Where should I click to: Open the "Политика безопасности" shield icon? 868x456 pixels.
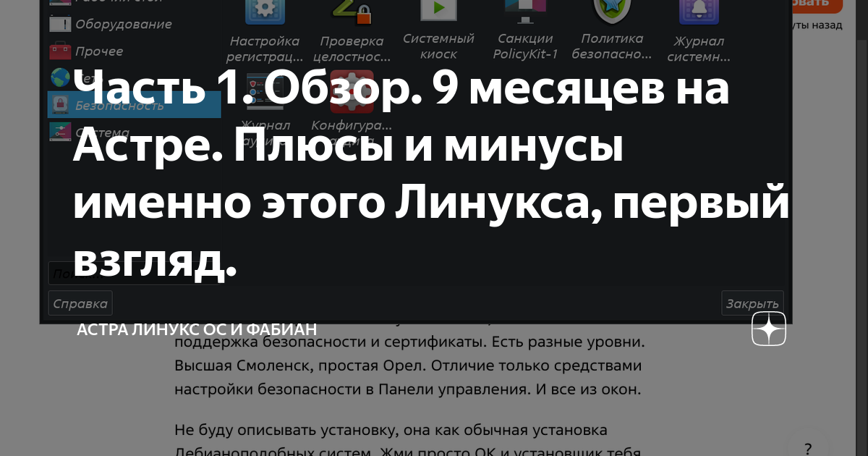tap(612, 13)
